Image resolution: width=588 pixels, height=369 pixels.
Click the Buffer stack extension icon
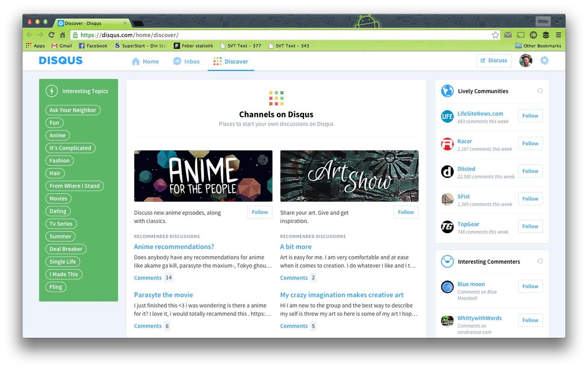click(x=546, y=35)
